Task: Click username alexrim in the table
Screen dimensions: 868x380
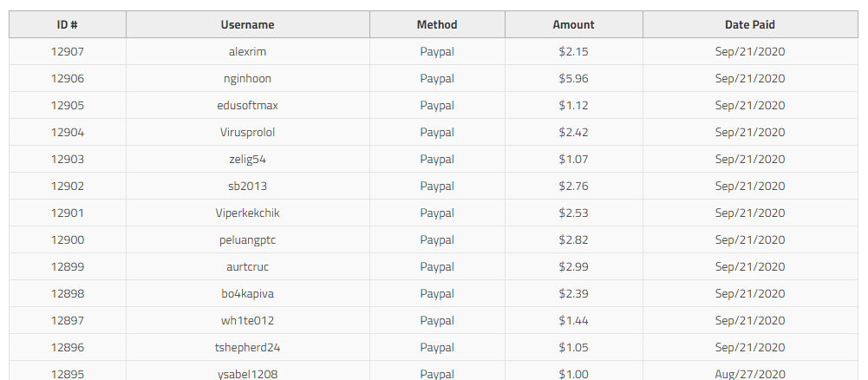Action: coord(247,51)
